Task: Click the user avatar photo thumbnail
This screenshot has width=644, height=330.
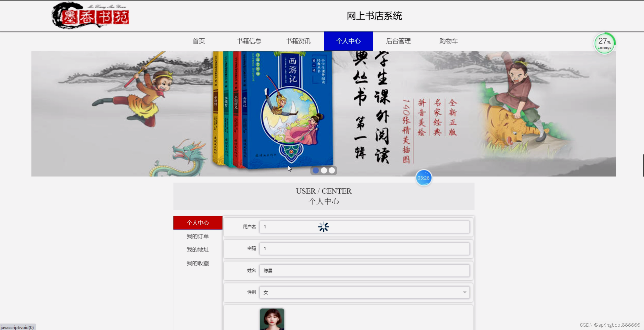Action: 272,319
